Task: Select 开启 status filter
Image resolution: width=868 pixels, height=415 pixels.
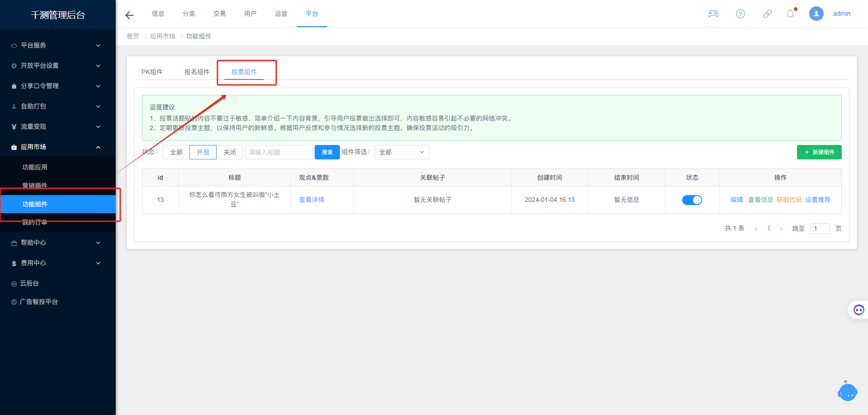Action: click(x=203, y=152)
